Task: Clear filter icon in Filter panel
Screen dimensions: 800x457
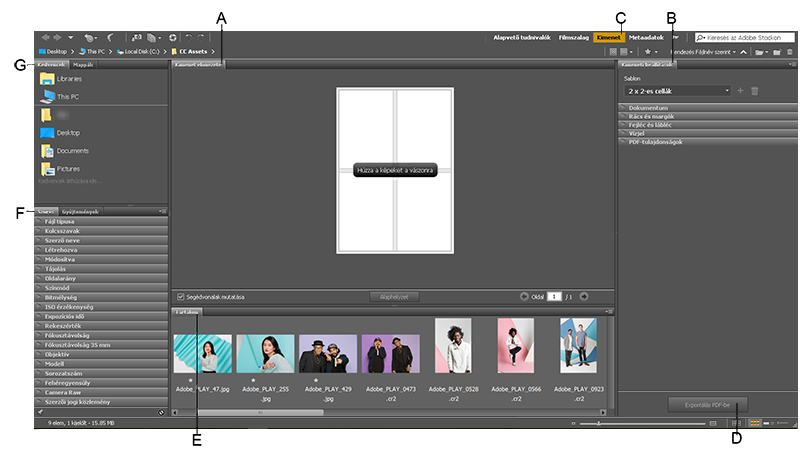Action: tap(161, 412)
